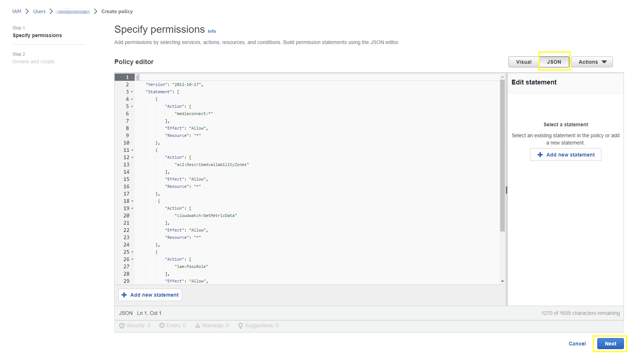Collapse the Statement array fold on line 3
Image resolution: width=637 pixels, height=364 pixels.
(x=132, y=92)
